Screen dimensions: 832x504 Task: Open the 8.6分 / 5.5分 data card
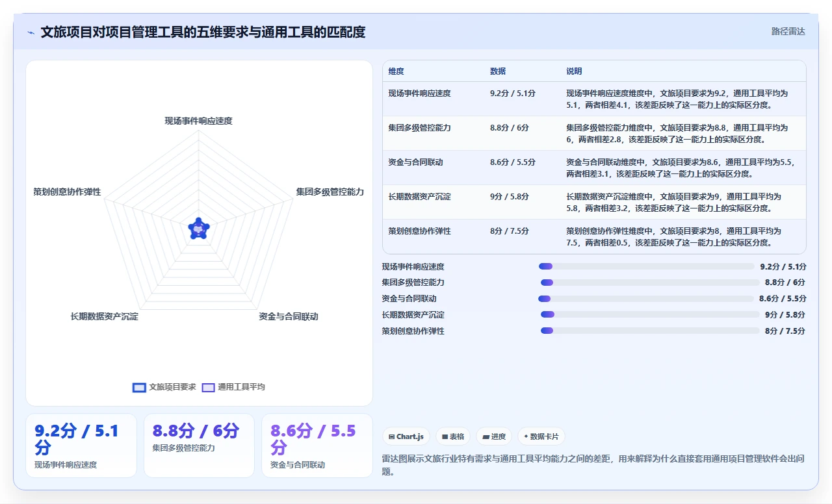[317, 446]
